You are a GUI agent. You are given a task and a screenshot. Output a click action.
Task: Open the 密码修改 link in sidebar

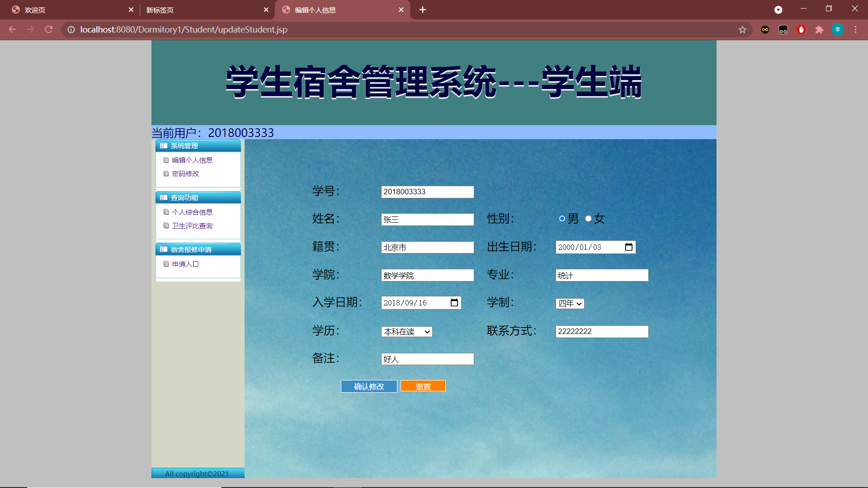coord(185,174)
